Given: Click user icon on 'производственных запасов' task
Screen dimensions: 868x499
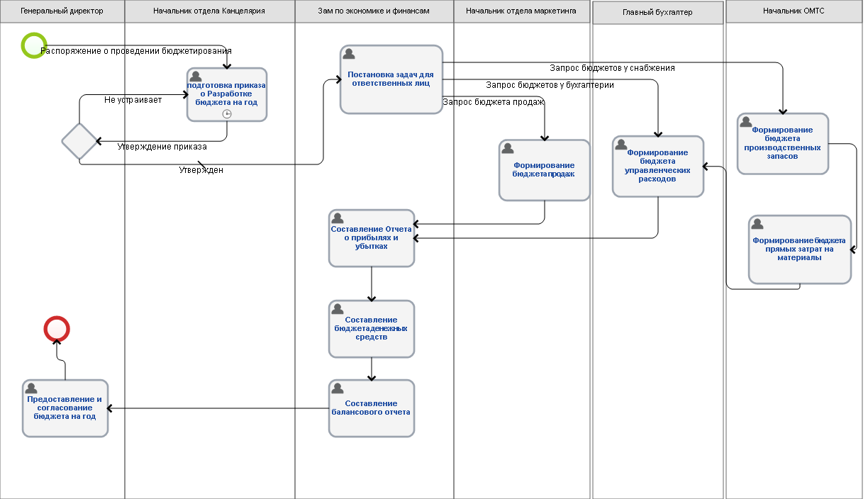Looking at the screenshot, I should (x=746, y=123).
